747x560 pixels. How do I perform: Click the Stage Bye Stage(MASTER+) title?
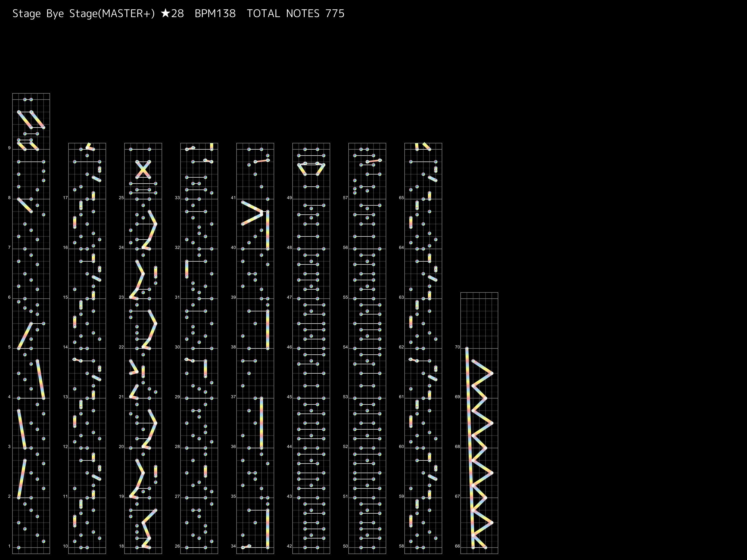[x=84, y=13]
